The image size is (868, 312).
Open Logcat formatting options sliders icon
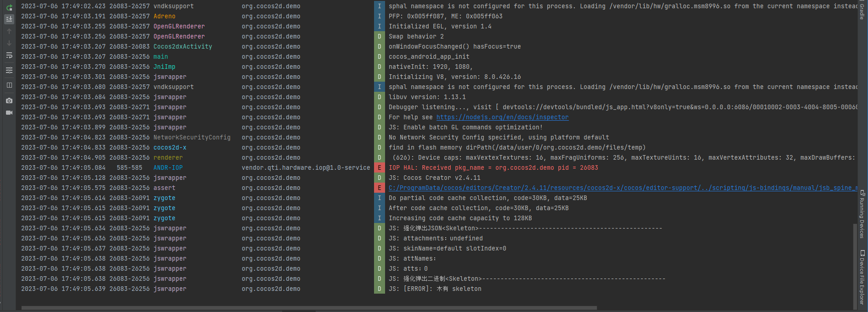click(9, 70)
